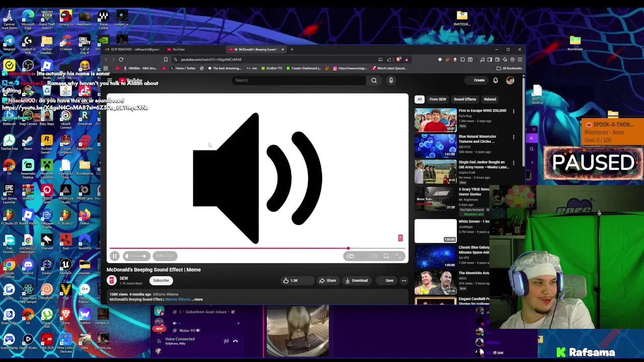Screen dimensions: 644x362
Task: Open the more actions three-dot menu
Action: point(404,281)
